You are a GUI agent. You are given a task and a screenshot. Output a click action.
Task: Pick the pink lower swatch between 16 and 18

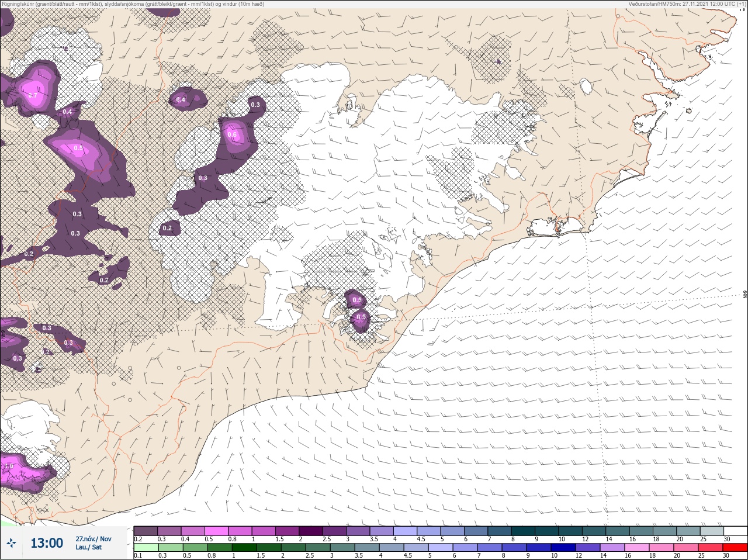(x=638, y=548)
